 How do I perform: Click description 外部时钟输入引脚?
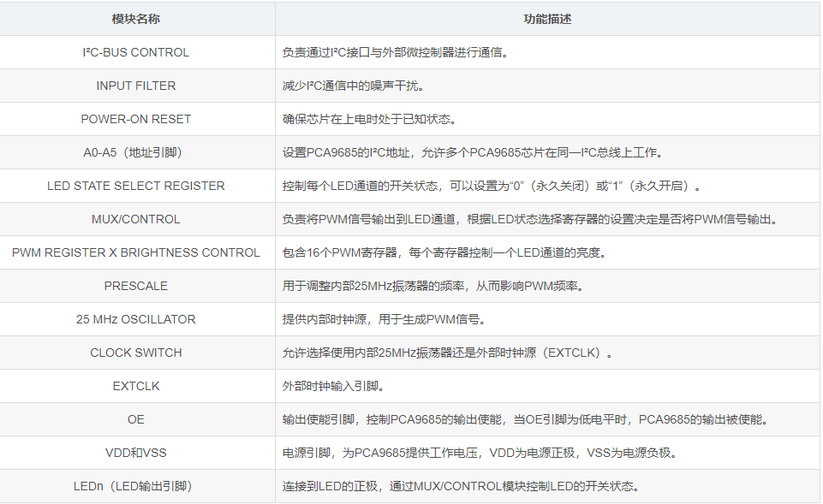334,386
